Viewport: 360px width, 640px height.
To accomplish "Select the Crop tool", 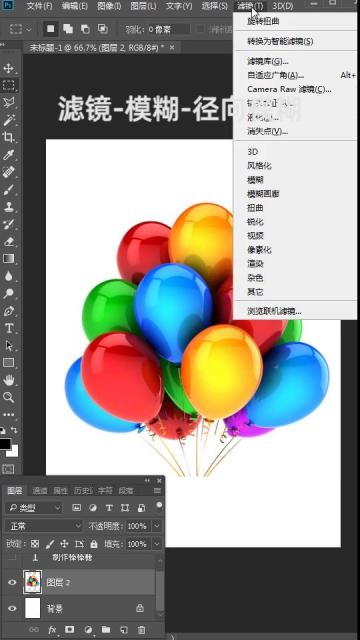I will tap(9, 137).
